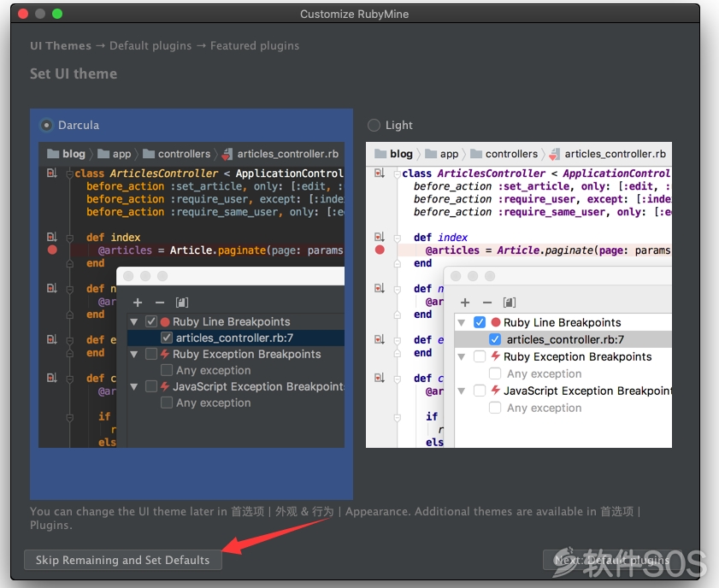This screenshot has height=588, width=719.
Task: Select the Darcula theme radio button
Action: (46, 125)
